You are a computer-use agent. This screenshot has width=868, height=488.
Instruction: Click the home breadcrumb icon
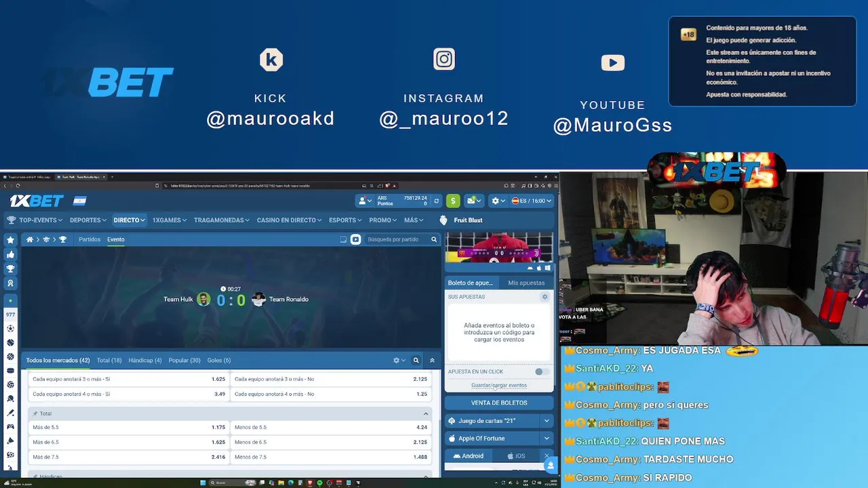pyautogui.click(x=29, y=239)
